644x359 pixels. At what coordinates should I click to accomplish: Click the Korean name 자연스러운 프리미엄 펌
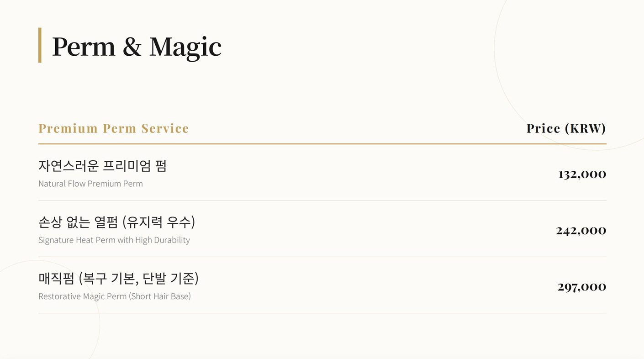click(102, 165)
